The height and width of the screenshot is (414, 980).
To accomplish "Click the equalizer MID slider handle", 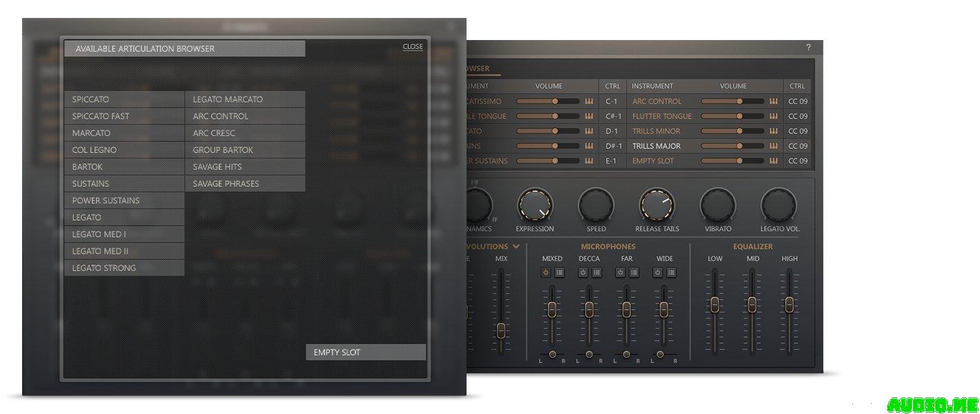I will click(x=752, y=304).
